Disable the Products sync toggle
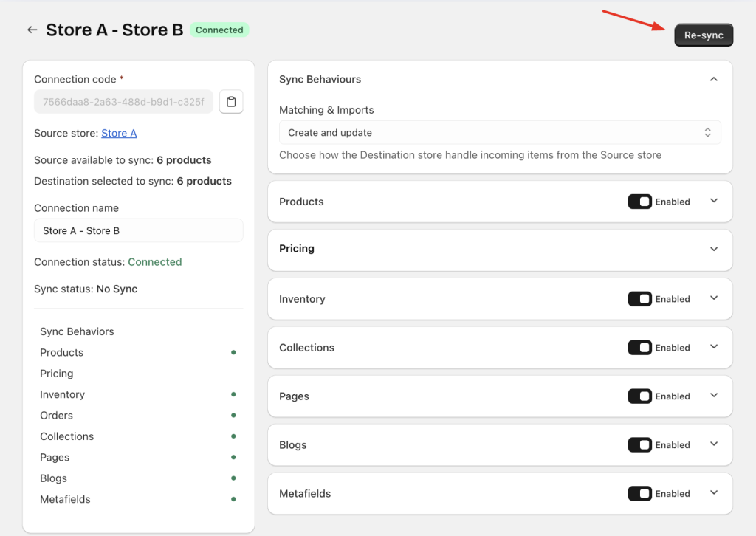This screenshot has width=756, height=536. point(639,202)
